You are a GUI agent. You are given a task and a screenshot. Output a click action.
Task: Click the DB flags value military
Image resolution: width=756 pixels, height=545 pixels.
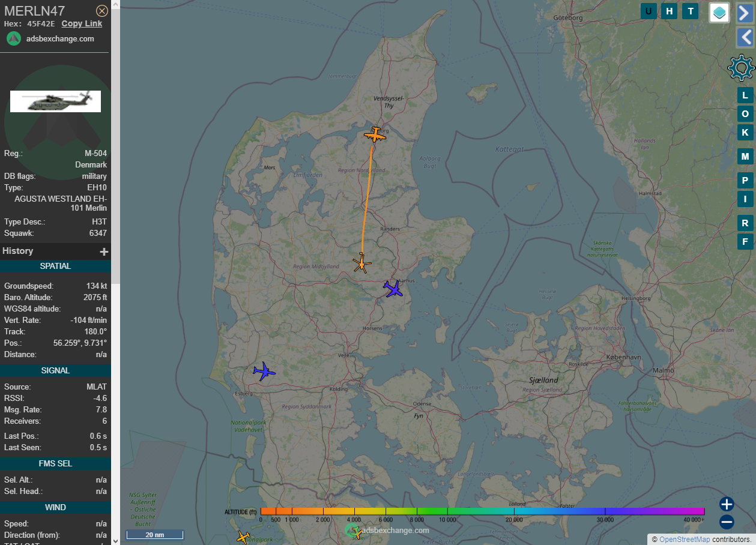(x=94, y=176)
